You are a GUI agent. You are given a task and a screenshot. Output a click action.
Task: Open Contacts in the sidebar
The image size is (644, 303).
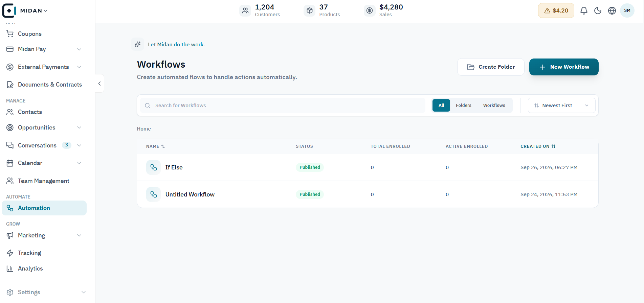point(44,112)
